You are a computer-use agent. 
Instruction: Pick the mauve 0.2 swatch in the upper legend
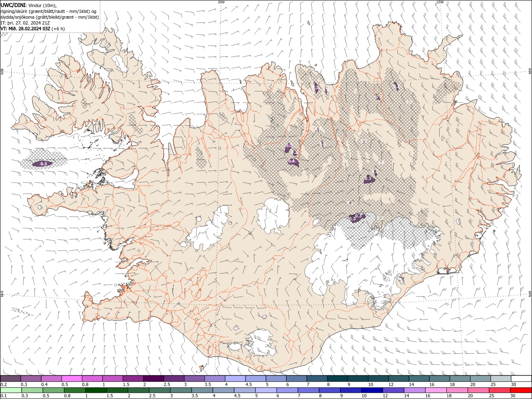coord(10,379)
